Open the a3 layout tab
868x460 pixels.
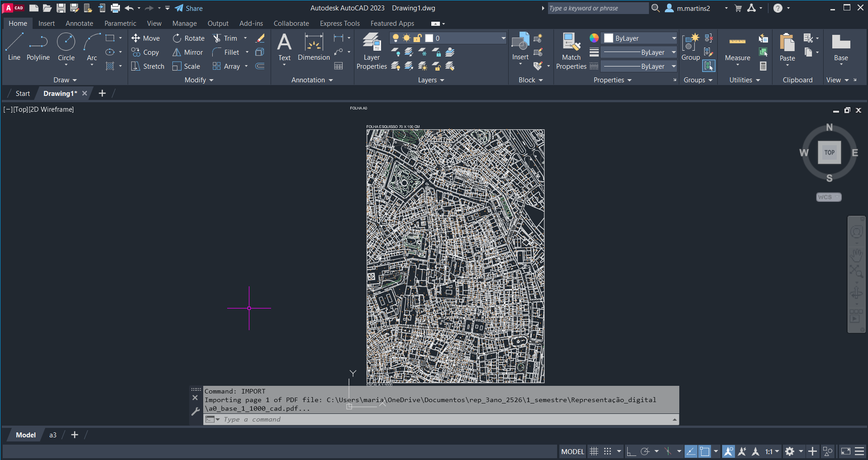coord(53,435)
